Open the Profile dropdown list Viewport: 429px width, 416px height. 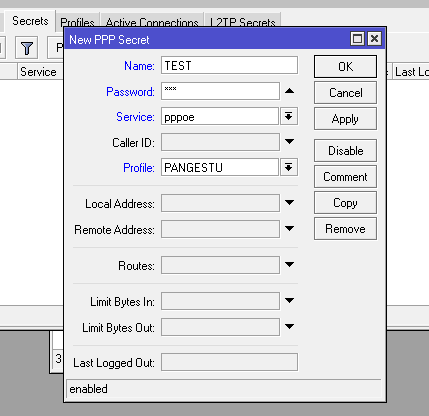(x=289, y=167)
